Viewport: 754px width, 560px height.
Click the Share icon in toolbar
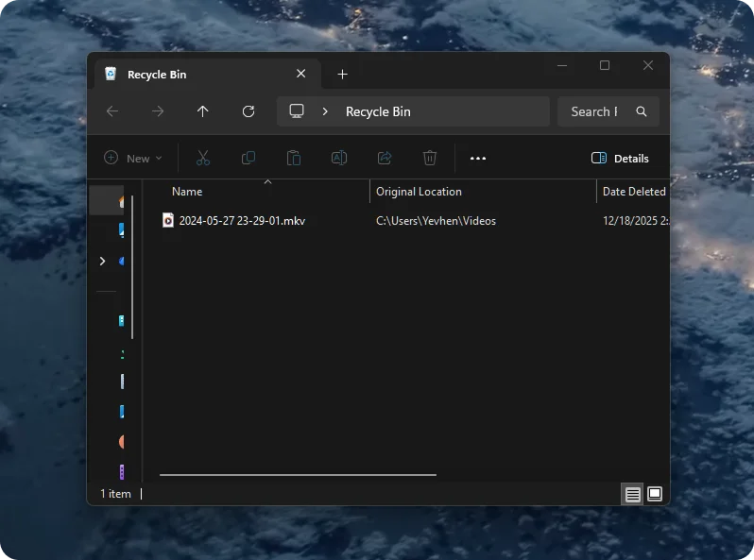[x=385, y=158]
